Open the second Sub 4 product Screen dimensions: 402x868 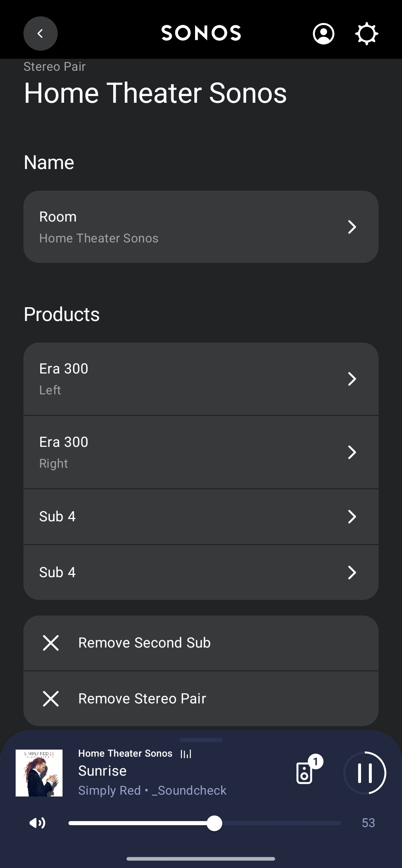pos(201,572)
